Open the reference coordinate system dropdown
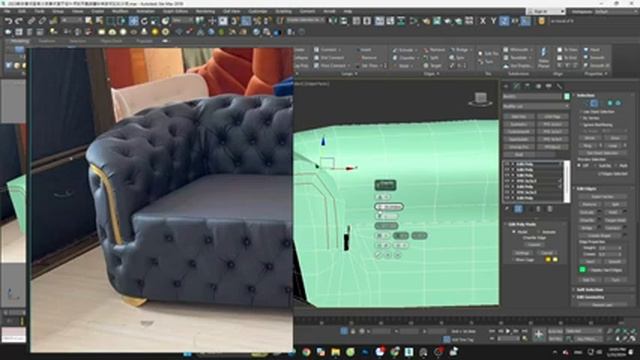Screen dimensions: 640x360 coord(182,20)
